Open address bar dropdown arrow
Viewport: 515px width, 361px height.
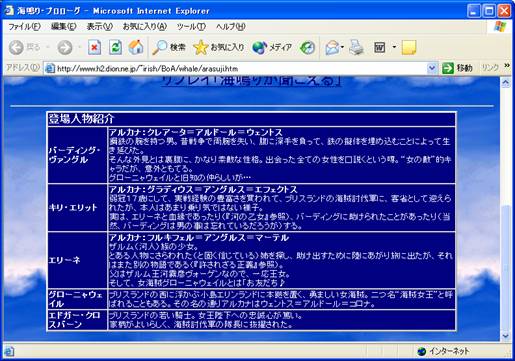[x=432, y=68]
